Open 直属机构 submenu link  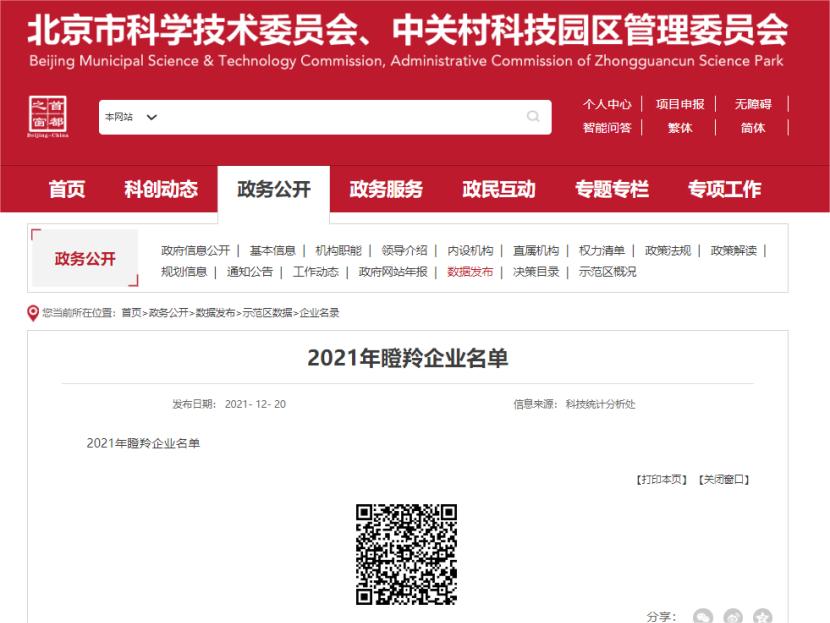pyautogui.click(x=536, y=250)
